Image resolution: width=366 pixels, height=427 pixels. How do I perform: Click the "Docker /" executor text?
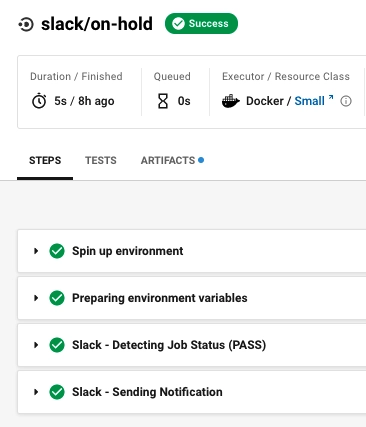(269, 101)
